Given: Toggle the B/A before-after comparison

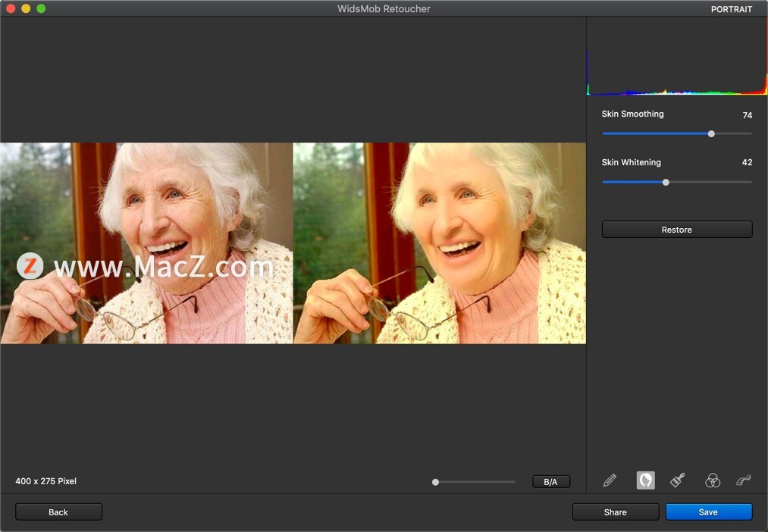Looking at the screenshot, I should tap(551, 482).
